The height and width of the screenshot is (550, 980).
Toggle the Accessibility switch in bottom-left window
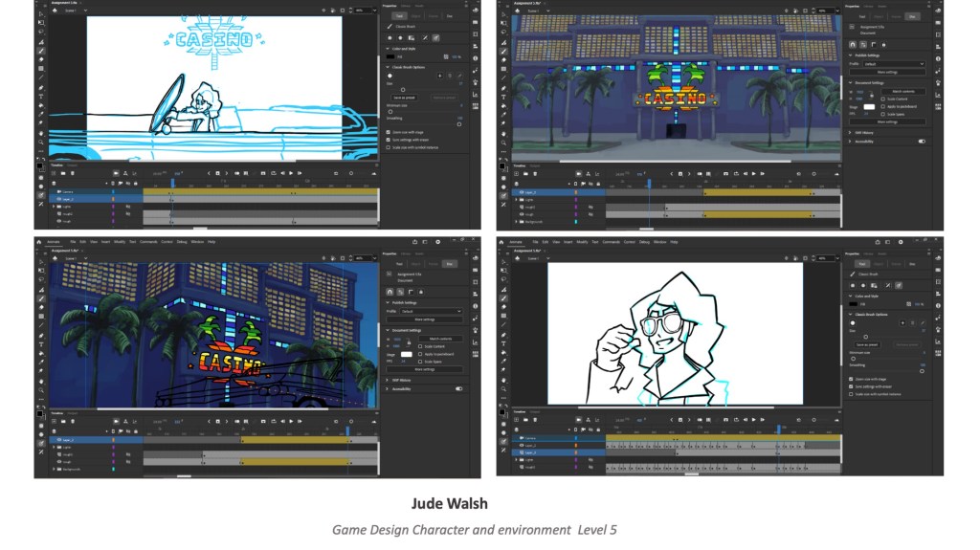[x=459, y=389]
